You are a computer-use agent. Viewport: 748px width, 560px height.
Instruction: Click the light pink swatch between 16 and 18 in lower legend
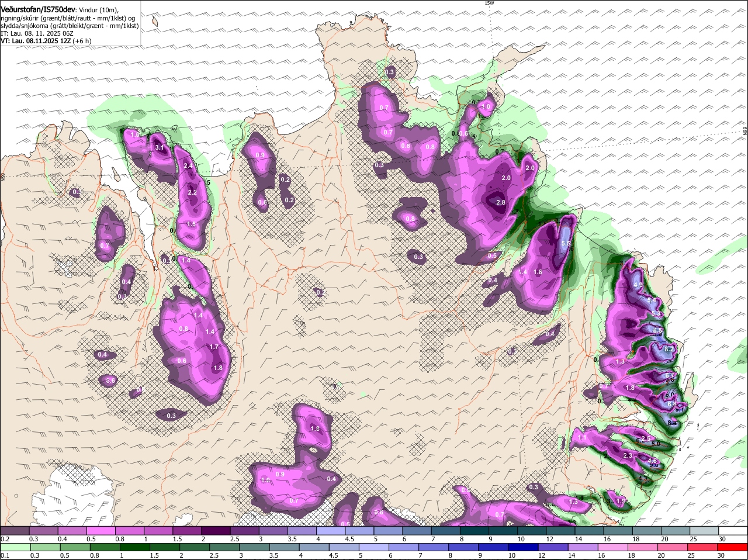coord(614,547)
